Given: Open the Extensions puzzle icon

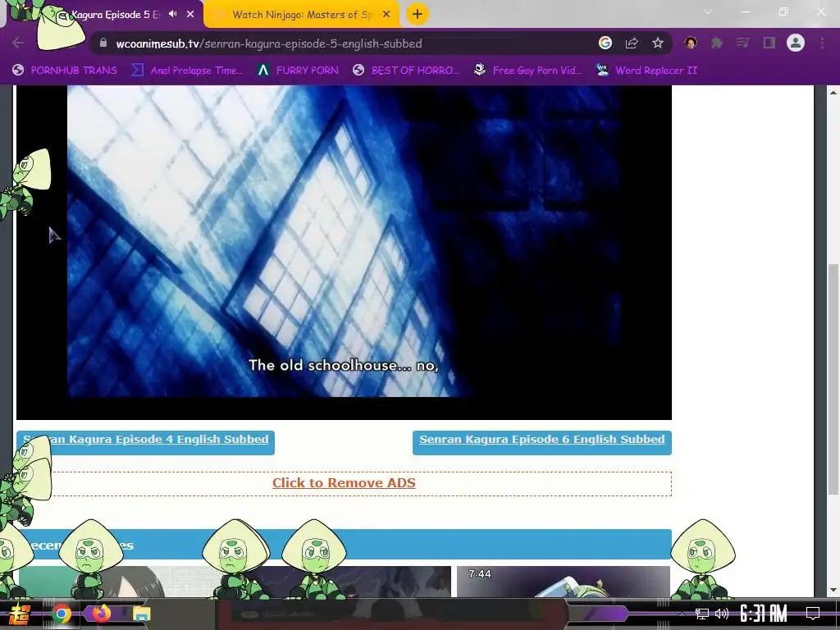Looking at the screenshot, I should pyautogui.click(x=717, y=43).
